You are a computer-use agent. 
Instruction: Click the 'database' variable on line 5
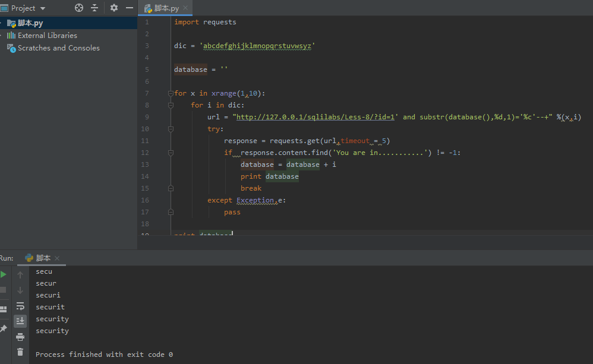click(191, 69)
